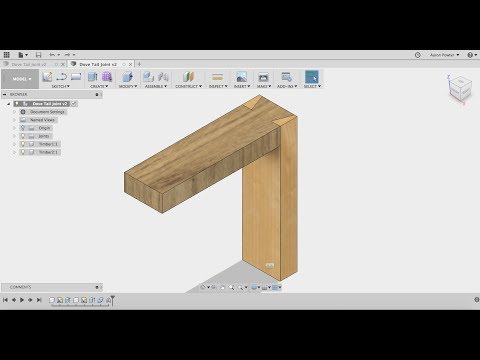Viewport: 480px width, 360px height.
Task: Play the timeline
Action: point(22,300)
